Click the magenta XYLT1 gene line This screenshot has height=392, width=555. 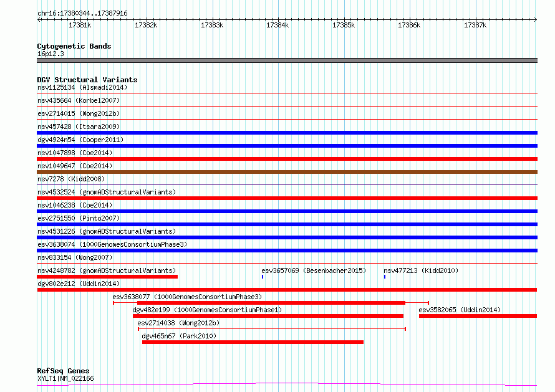pos(287,385)
